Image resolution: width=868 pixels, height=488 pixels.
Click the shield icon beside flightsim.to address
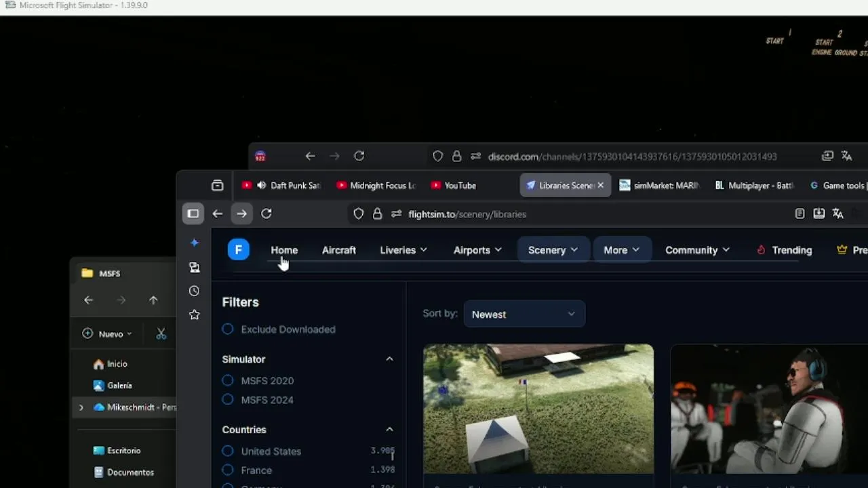[x=359, y=213]
